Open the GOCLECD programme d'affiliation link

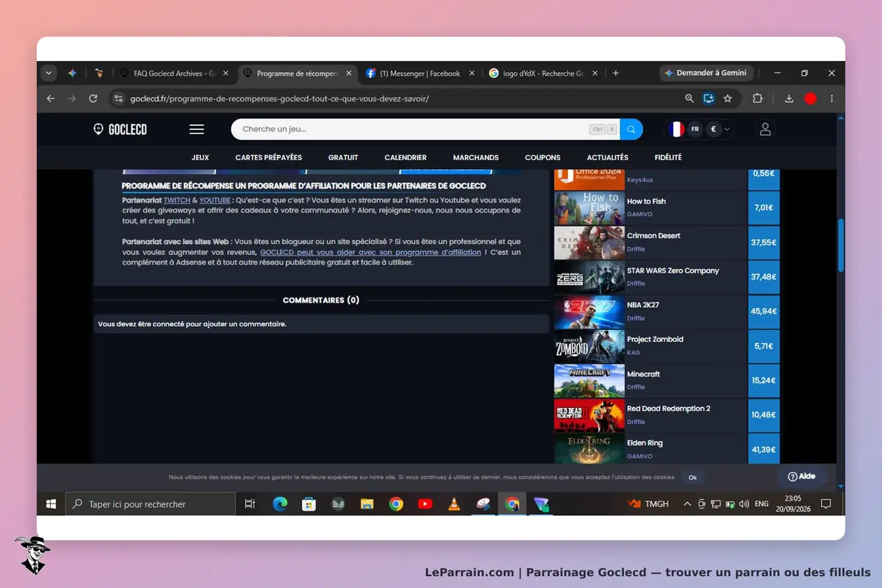(x=370, y=252)
